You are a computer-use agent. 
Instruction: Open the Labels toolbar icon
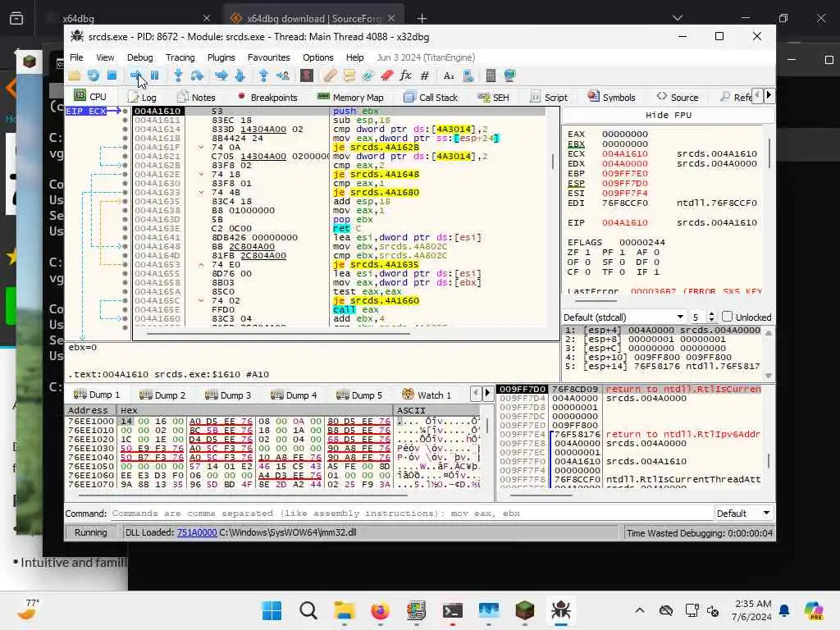point(368,75)
